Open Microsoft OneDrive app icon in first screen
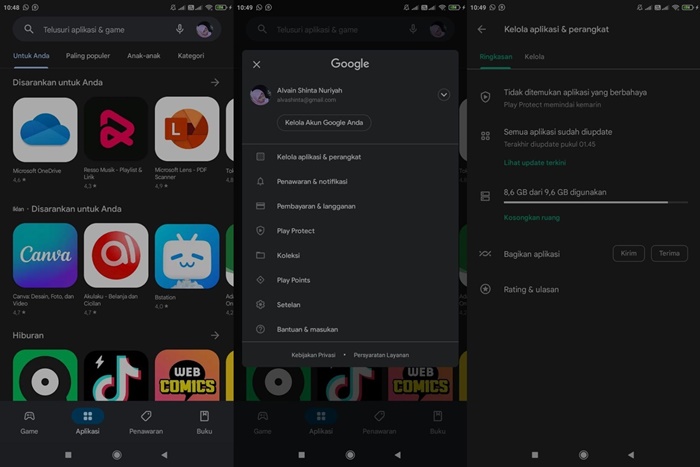 [x=45, y=129]
